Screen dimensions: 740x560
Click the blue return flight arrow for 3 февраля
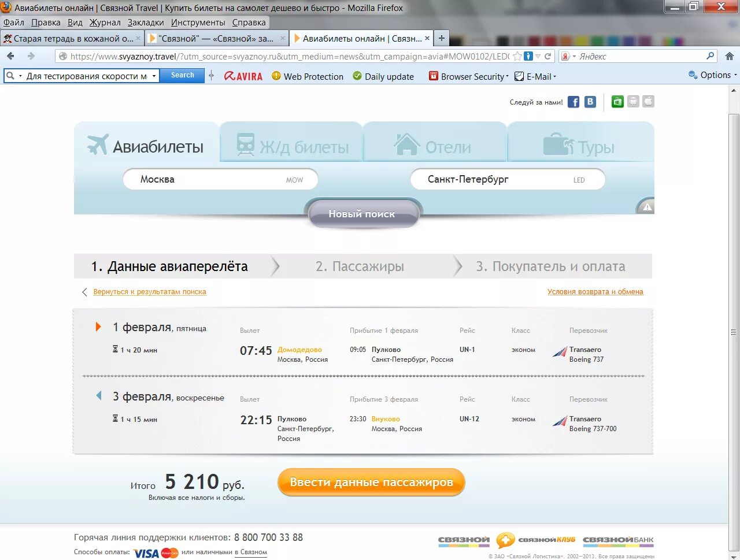pyautogui.click(x=98, y=396)
